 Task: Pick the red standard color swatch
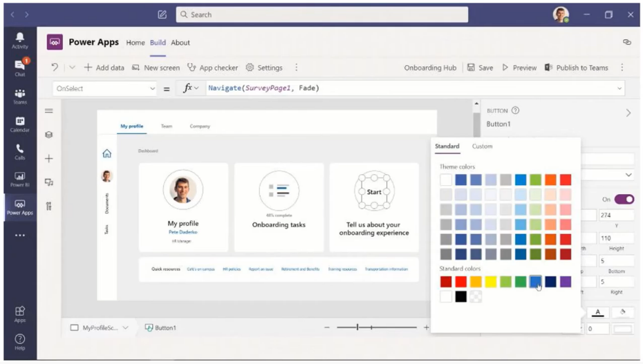point(460,281)
